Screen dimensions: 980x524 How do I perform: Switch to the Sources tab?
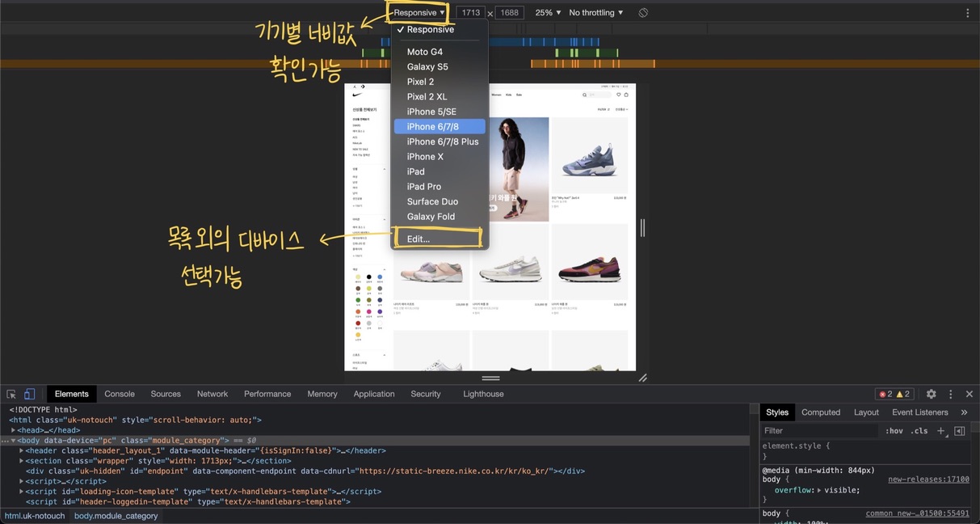point(166,394)
